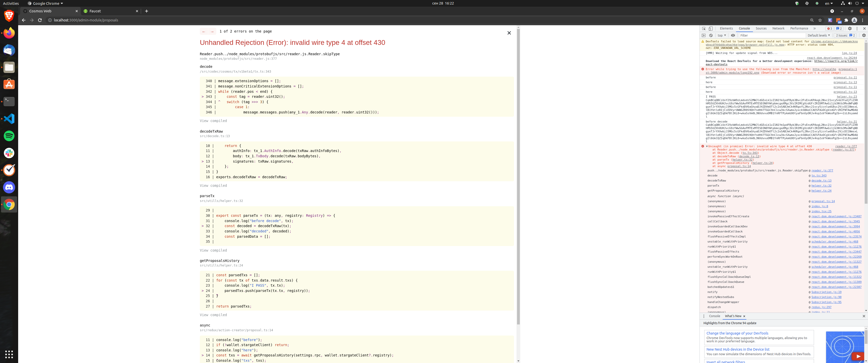Switch to the Network tab

coord(778,28)
